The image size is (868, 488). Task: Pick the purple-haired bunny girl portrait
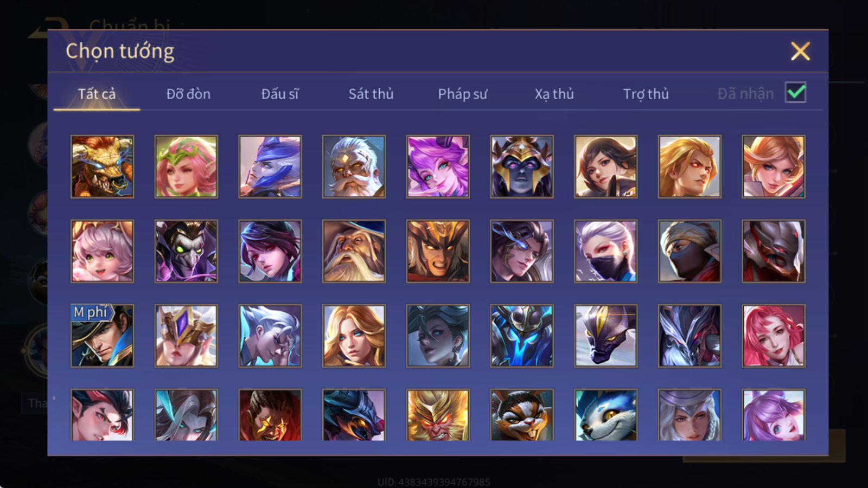[773, 415]
